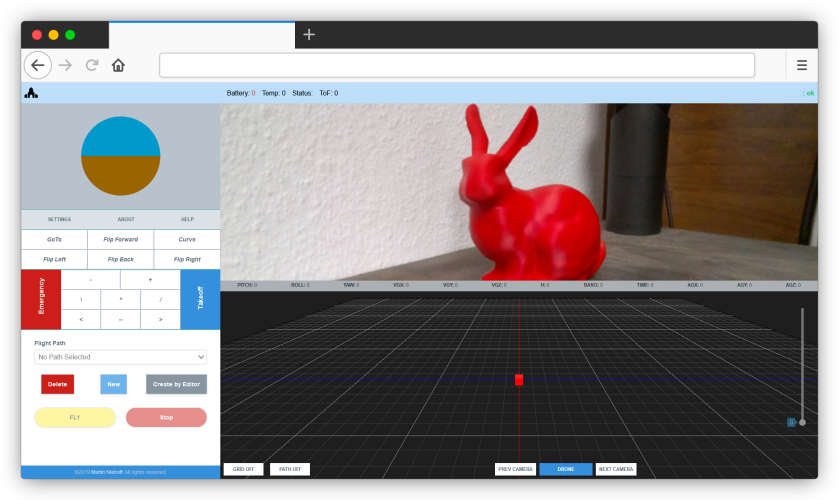Select the DRONE camera view toggle
This screenshot has width=839, height=500.
(x=565, y=469)
